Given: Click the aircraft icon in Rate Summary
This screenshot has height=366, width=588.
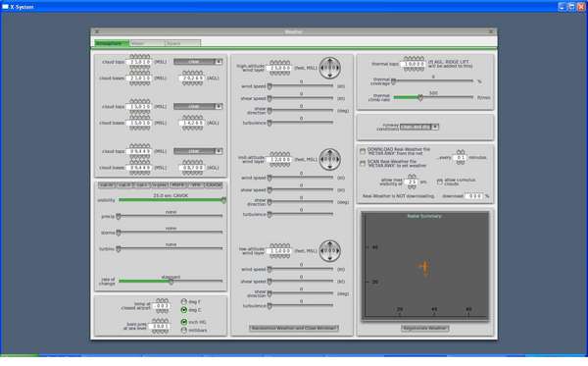Looking at the screenshot, I should click(424, 267).
